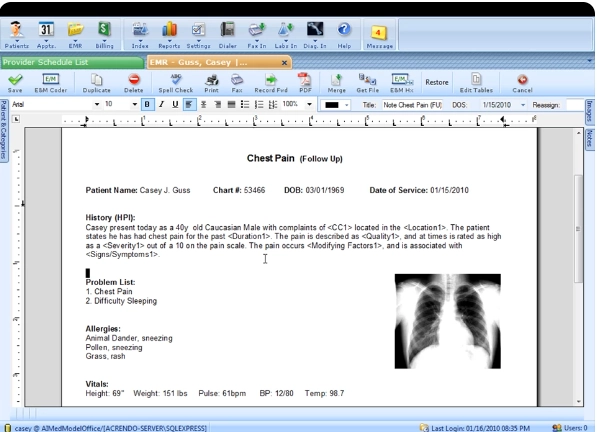This screenshot has height=432, width=597.
Task: Open the Help icon
Action: [344, 34]
